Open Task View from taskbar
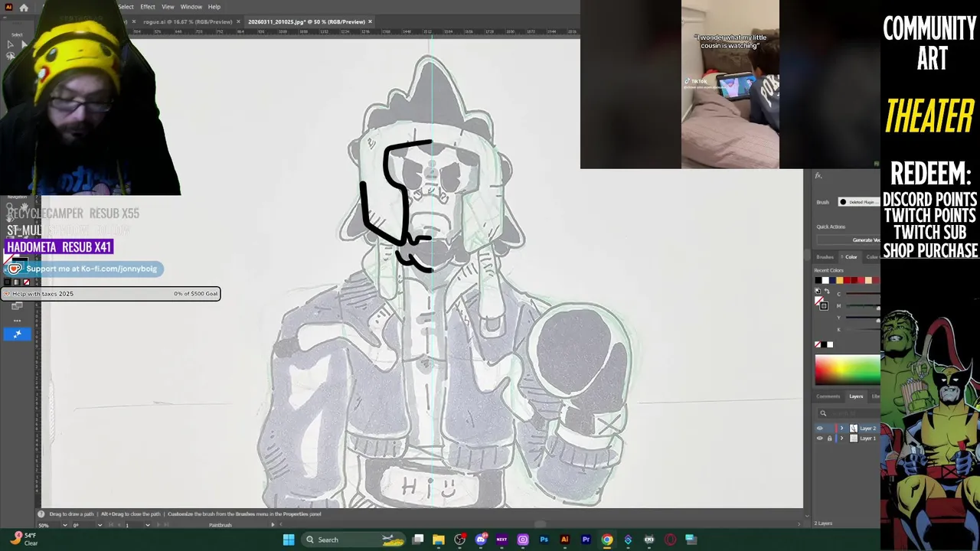 pos(418,540)
